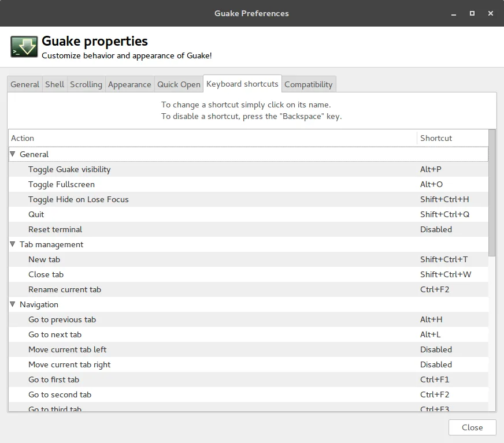Select the Move current tab left row
This screenshot has width=504, height=443.
point(249,349)
